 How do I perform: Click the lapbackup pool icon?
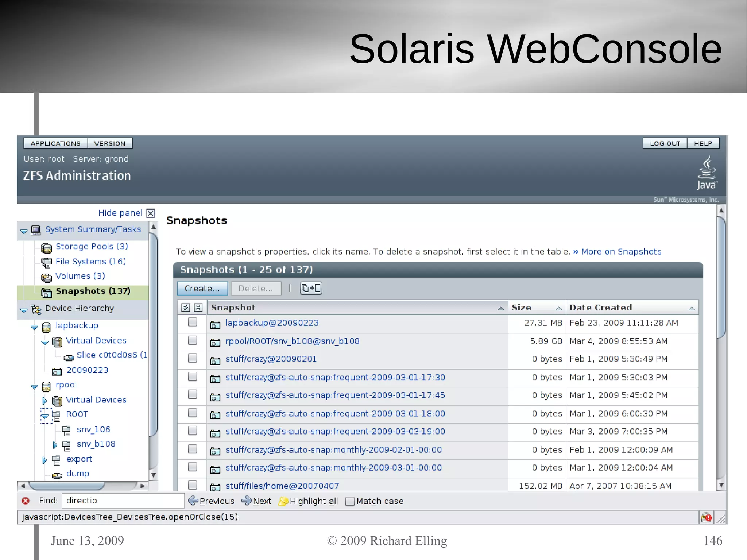pos(46,327)
